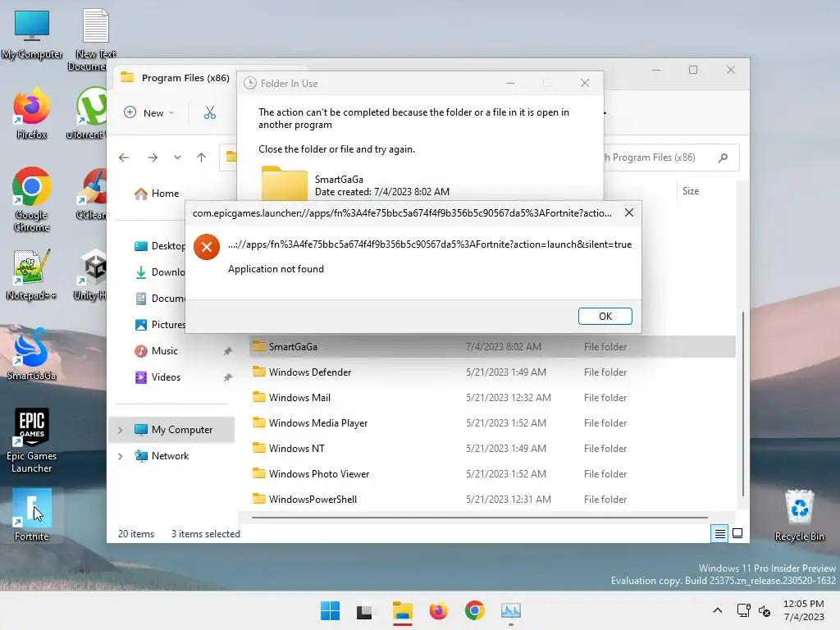840x630 pixels.
Task: Launch Notepad++ desktop shortcut
Action: click(x=32, y=274)
